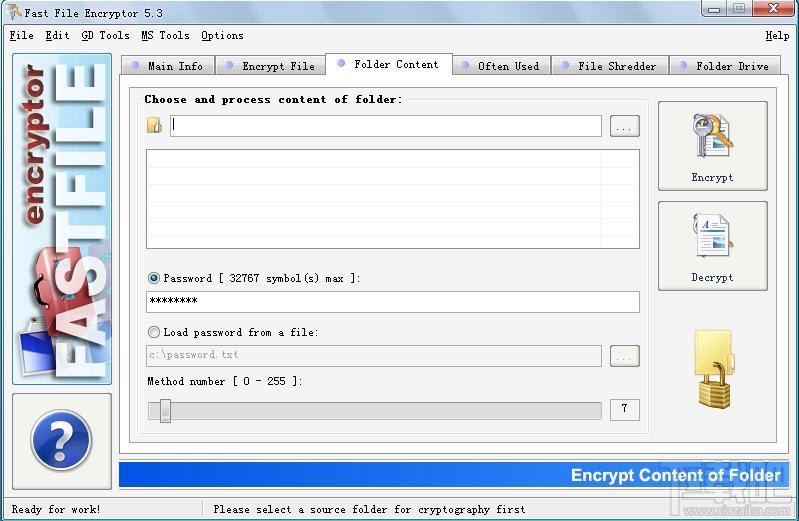Image resolution: width=799 pixels, height=521 pixels.
Task: Open the Edit menu
Action: (57, 36)
